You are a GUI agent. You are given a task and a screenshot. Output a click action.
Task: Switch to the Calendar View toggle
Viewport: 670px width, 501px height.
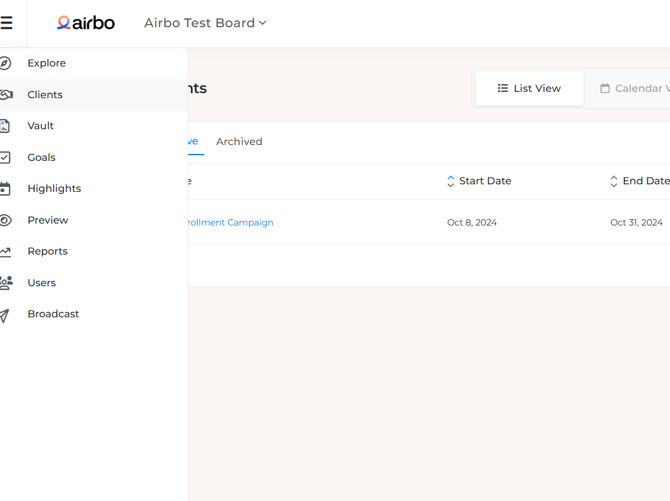634,89
